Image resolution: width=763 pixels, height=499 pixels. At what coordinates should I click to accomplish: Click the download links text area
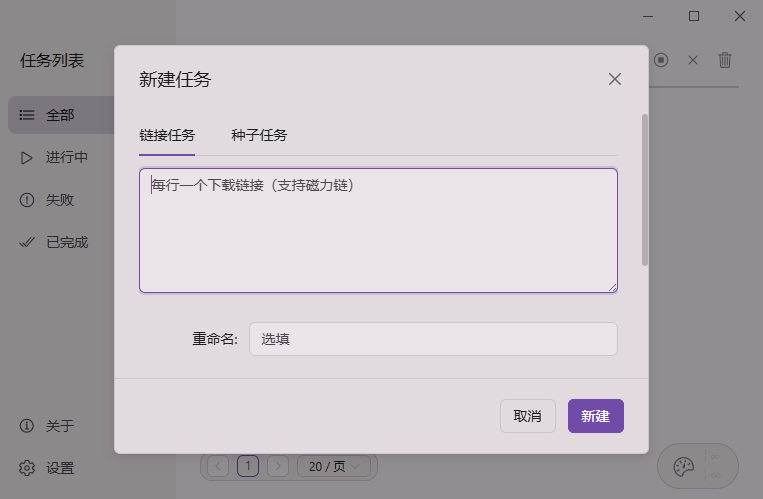[x=378, y=230]
